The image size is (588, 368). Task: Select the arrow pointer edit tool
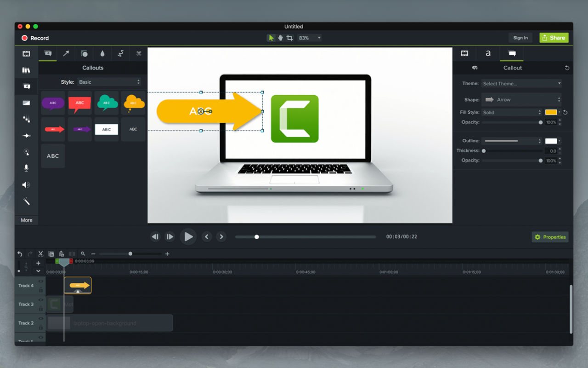[271, 38]
